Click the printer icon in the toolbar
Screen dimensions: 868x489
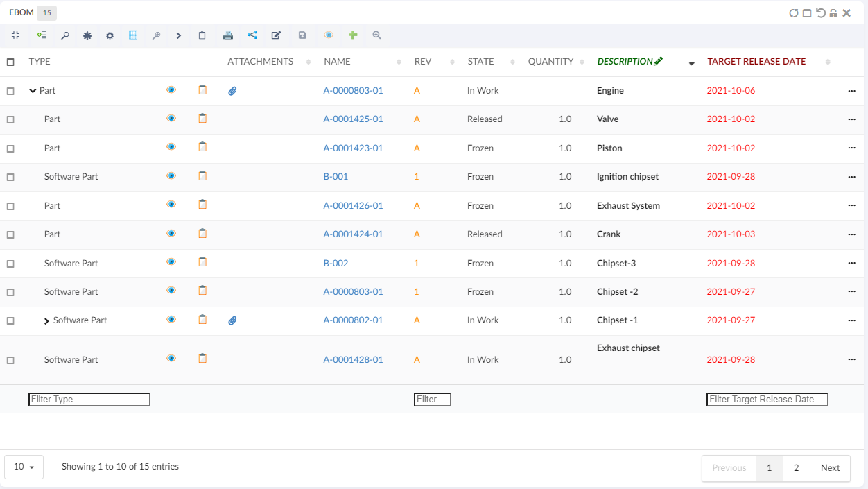tap(228, 35)
